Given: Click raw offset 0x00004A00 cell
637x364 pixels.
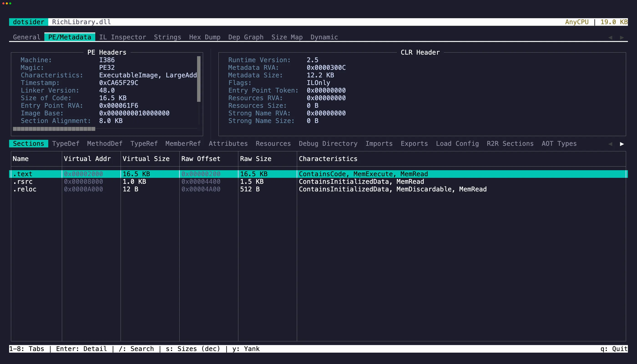Looking at the screenshot, I should (201, 189).
